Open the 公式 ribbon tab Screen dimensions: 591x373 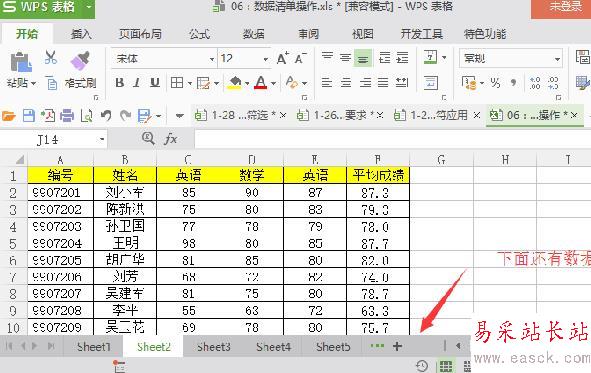coord(199,34)
